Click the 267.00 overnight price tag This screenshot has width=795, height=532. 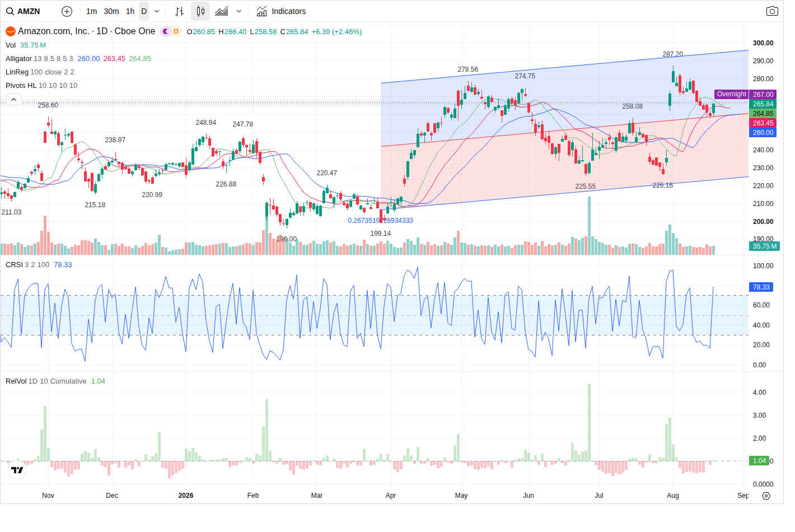coord(763,95)
